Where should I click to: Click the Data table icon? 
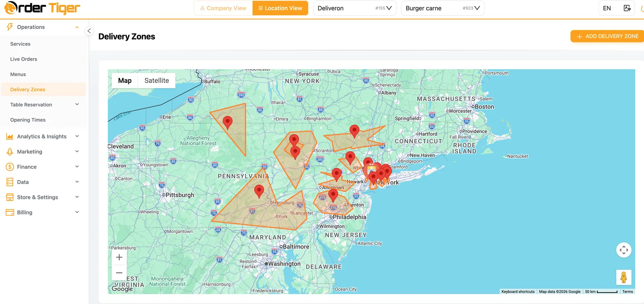tap(10, 182)
